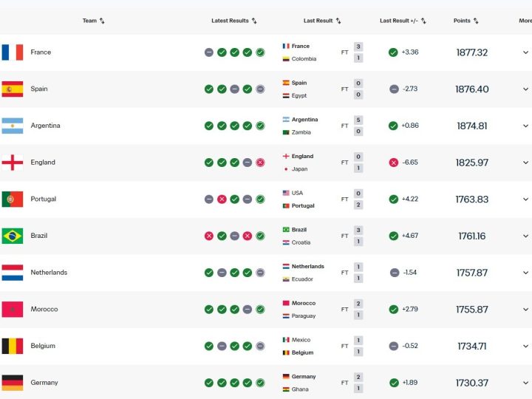Click Spain's grey draw last-result icon
Viewport: 532px width, 399px height.
(x=394, y=89)
